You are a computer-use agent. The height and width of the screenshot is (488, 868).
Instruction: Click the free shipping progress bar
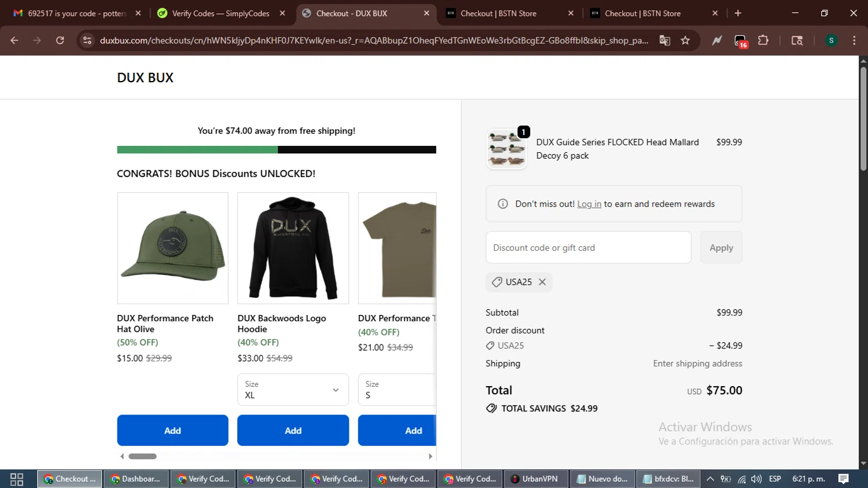click(x=277, y=150)
